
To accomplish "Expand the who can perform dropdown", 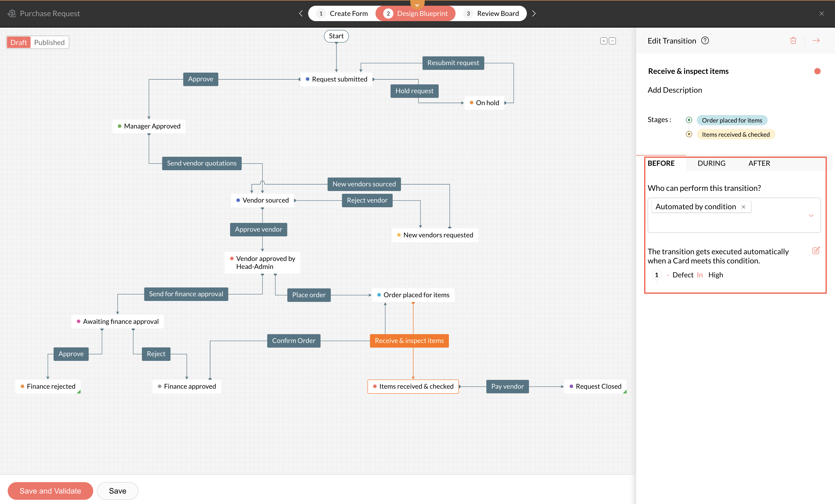I will (x=811, y=215).
